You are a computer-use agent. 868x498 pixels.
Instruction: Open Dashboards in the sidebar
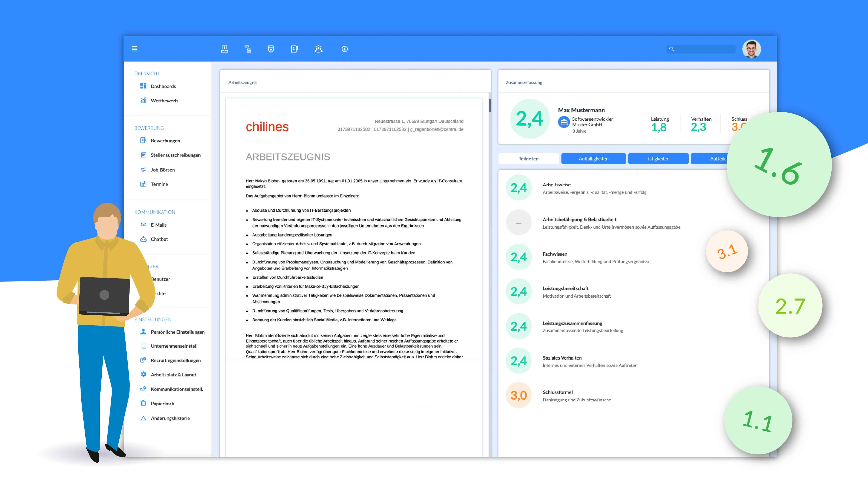[x=163, y=86]
